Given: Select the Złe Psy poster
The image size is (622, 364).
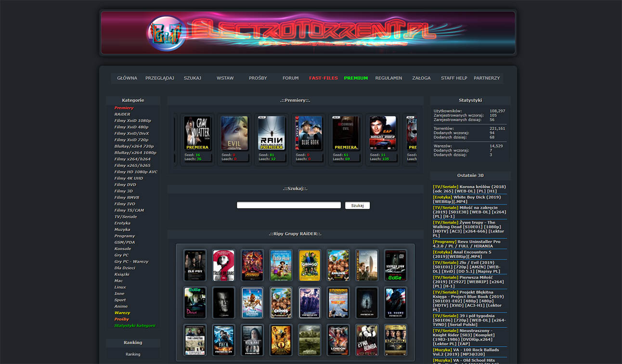Looking at the screenshot, I should pos(195,265).
